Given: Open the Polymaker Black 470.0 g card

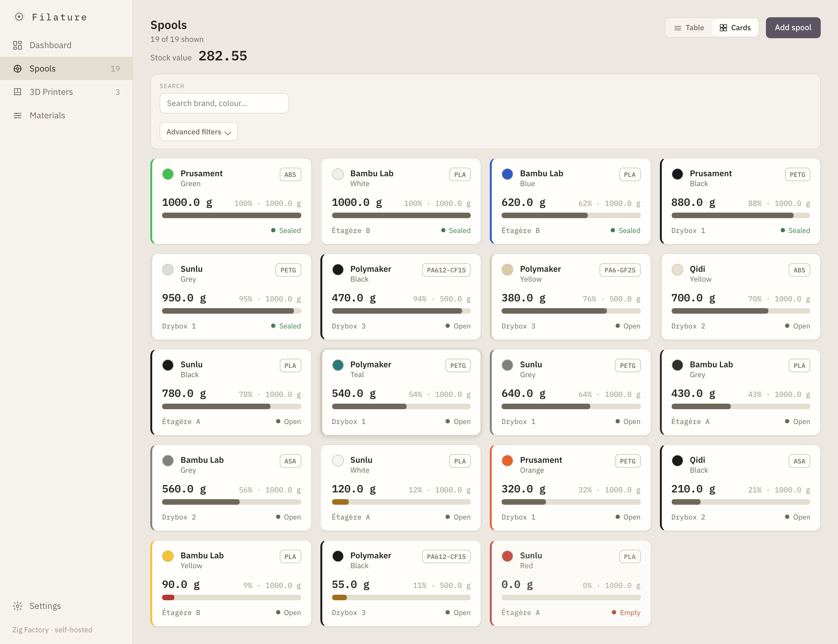Looking at the screenshot, I should click(x=401, y=297).
